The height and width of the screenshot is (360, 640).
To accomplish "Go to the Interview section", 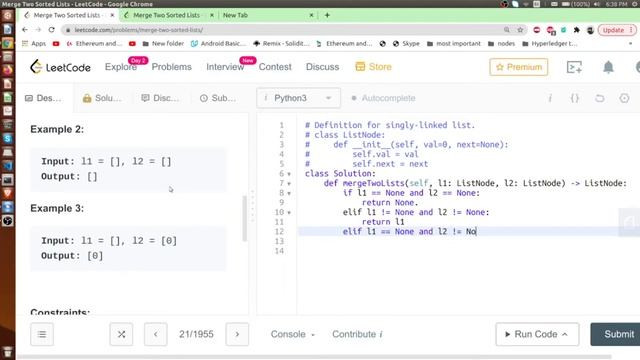I will [225, 67].
